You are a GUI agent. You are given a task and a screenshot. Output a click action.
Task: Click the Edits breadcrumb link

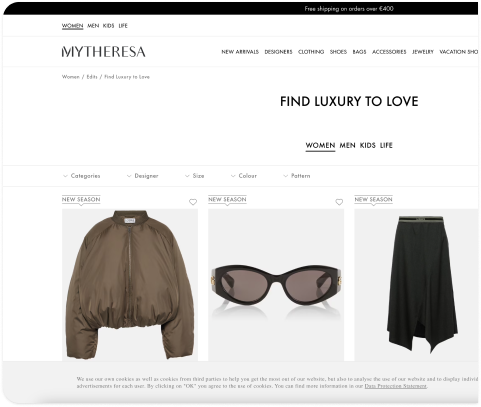click(92, 77)
